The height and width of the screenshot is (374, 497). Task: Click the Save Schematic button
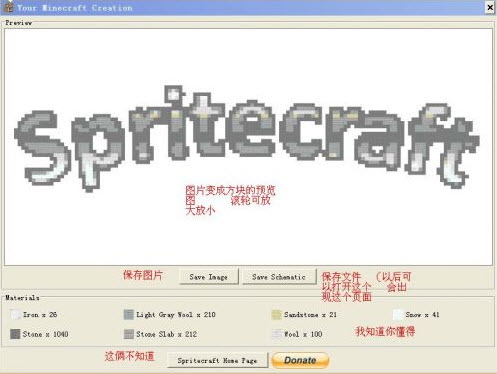point(279,276)
